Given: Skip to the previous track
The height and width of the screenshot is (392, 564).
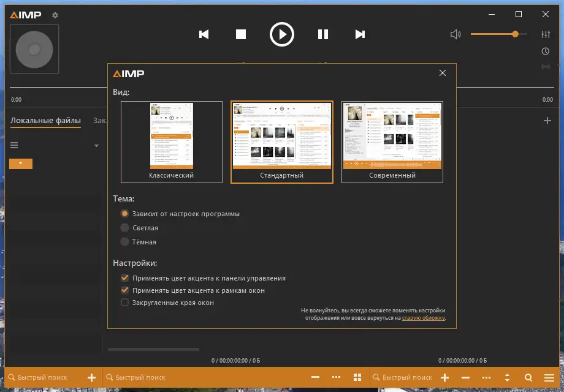Looking at the screenshot, I should coord(204,34).
